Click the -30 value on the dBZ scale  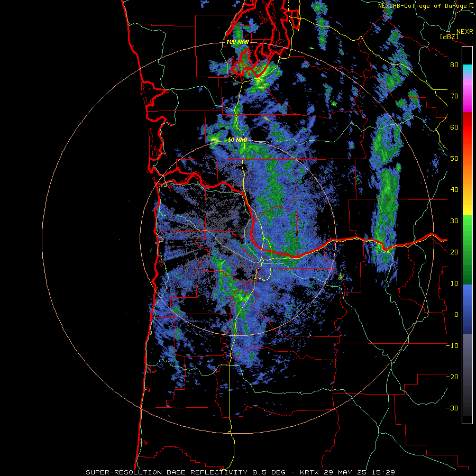click(x=452, y=408)
